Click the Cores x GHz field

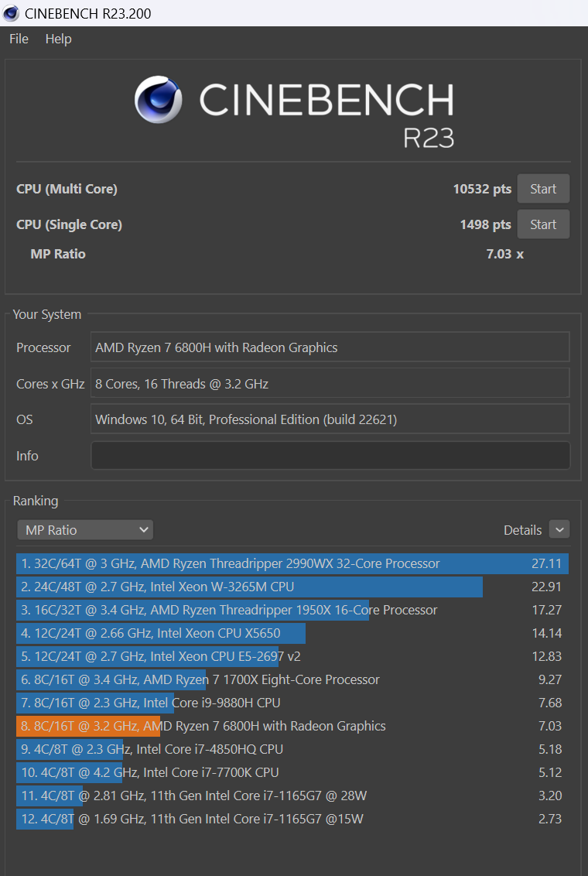point(330,384)
